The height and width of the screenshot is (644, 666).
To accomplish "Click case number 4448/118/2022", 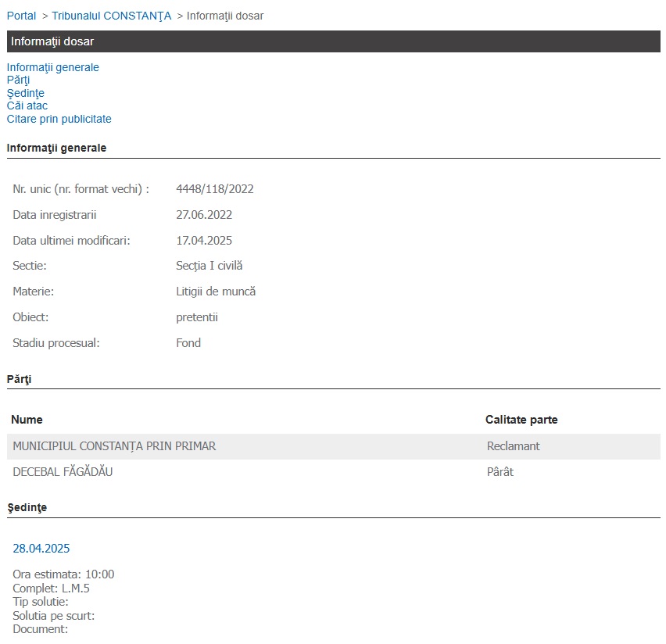I will click(214, 189).
